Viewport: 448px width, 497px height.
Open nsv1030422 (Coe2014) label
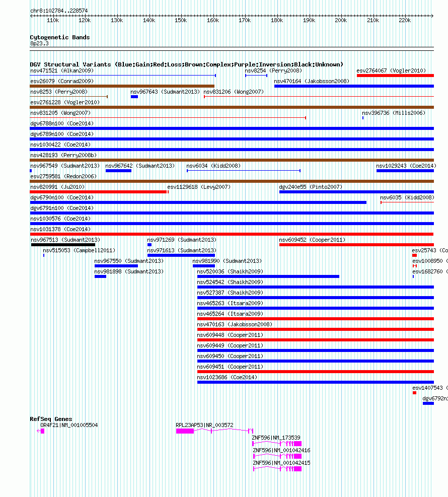coord(60,145)
